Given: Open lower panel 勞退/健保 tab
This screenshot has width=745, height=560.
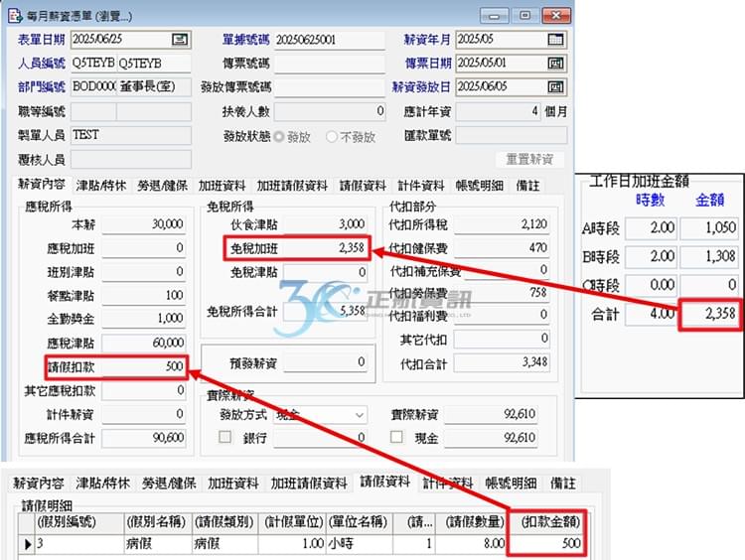Looking at the screenshot, I should [169, 484].
